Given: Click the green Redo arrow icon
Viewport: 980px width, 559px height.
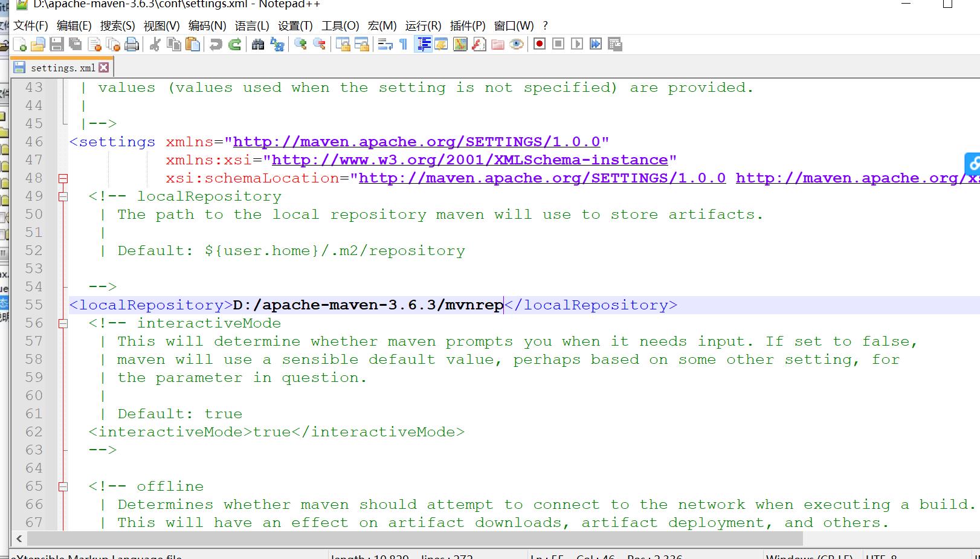Looking at the screenshot, I should pyautogui.click(x=234, y=44).
